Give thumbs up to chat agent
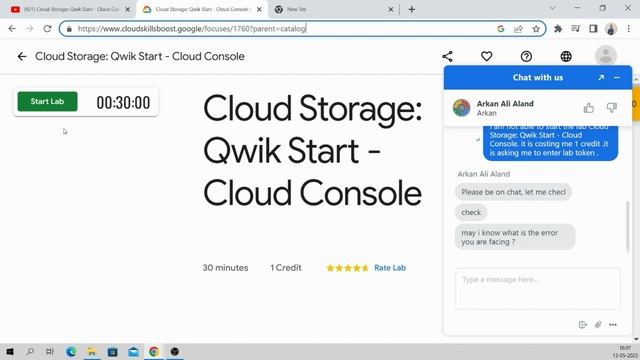This screenshot has width=640, height=360. (x=589, y=108)
